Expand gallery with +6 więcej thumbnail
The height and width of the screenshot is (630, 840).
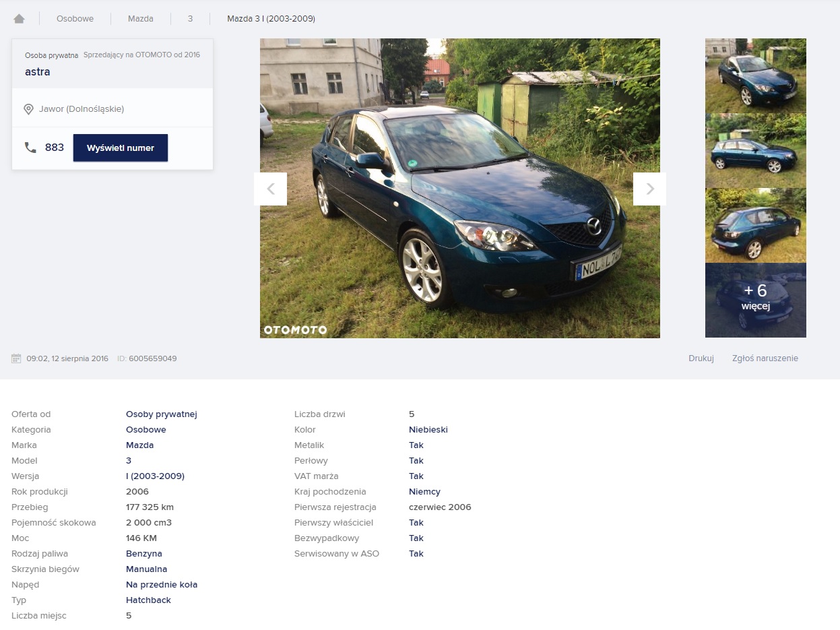(x=755, y=300)
